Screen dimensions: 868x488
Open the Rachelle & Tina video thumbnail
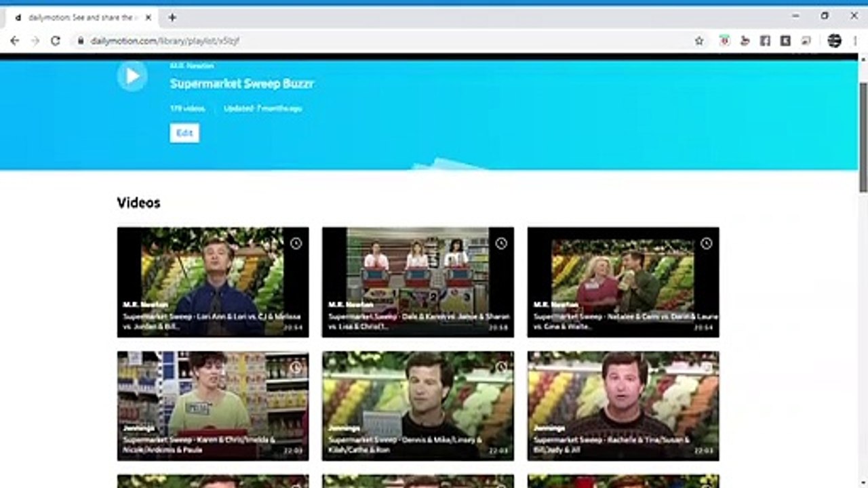[623, 406]
